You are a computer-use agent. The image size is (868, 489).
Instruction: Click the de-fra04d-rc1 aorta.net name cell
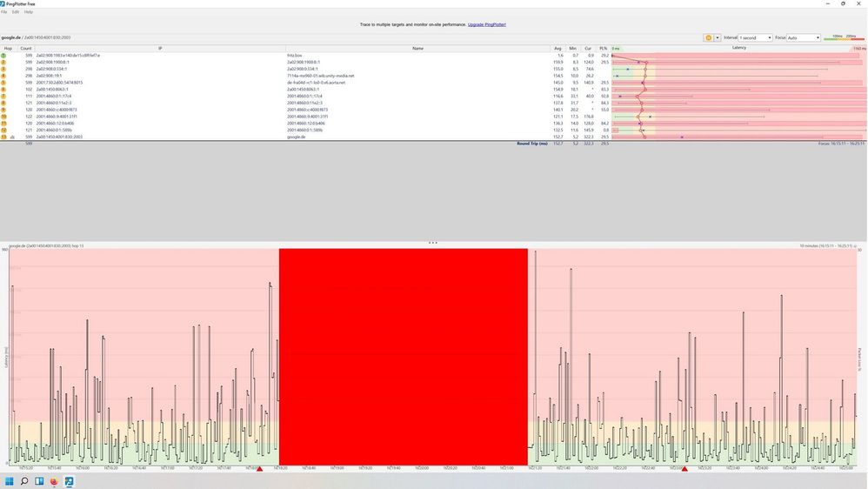coord(316,83)
